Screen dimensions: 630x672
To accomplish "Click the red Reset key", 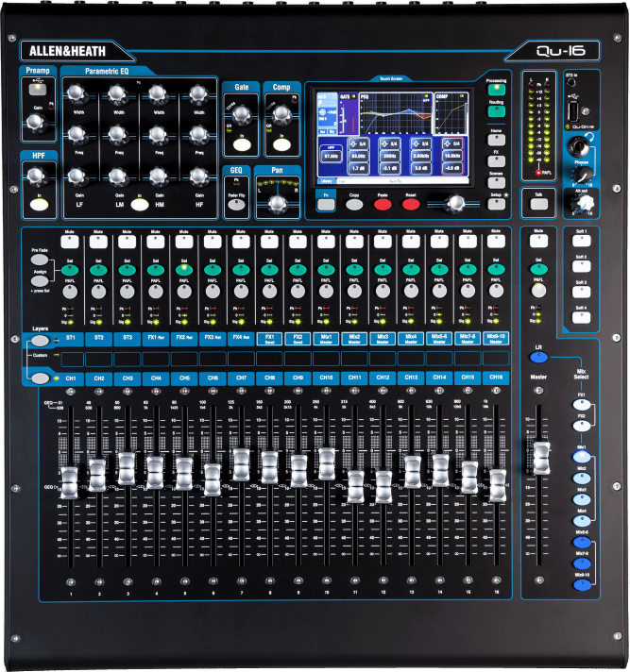I will click(x=411, y=205).
